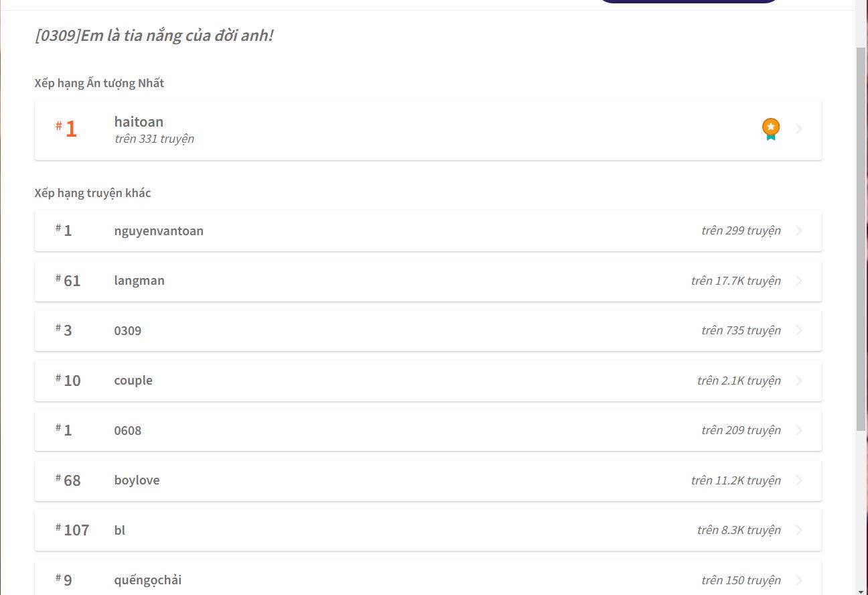Click the chevron on couple row
Viewport: 868px width, 595px height.
coord(798,381)
